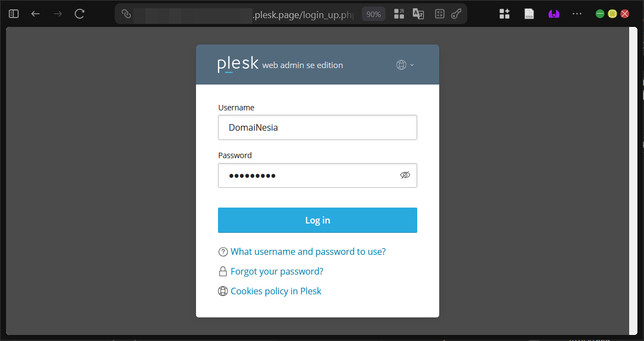
Task: Open the page translation icon in toolbar
Action: [418, 13]
